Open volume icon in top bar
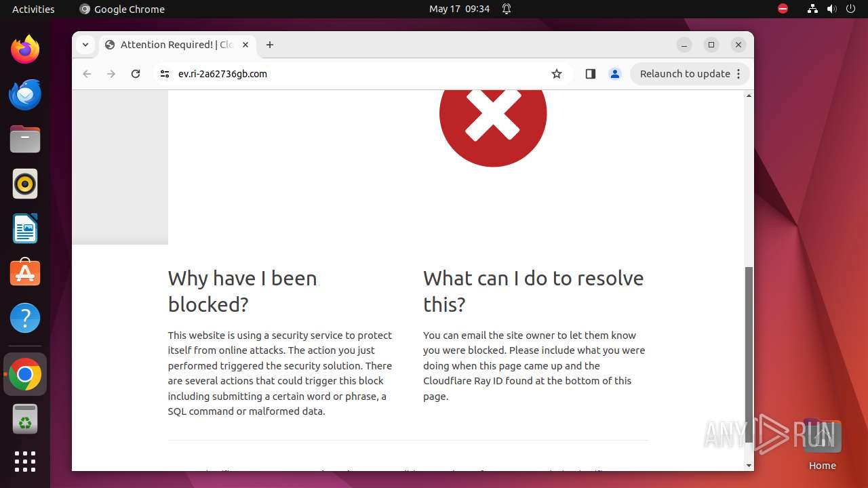The width and height of the screenshot is (868, 488). click(x=831, y=9)
